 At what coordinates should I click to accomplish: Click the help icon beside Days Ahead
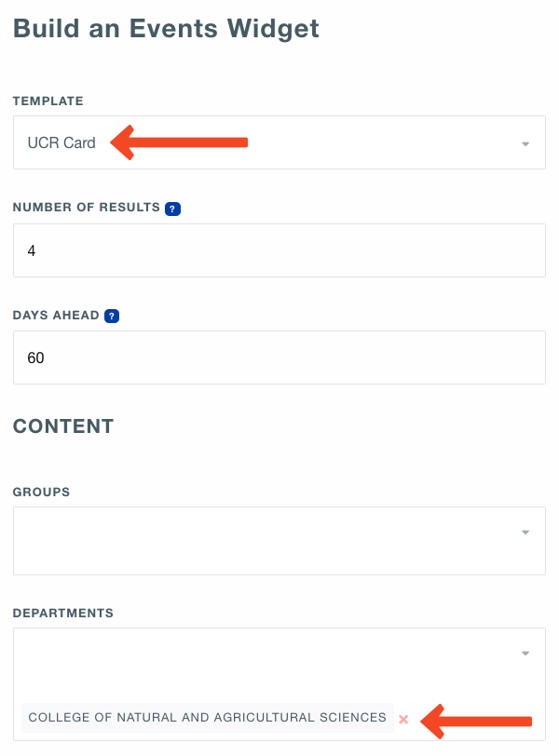(112, 317)
